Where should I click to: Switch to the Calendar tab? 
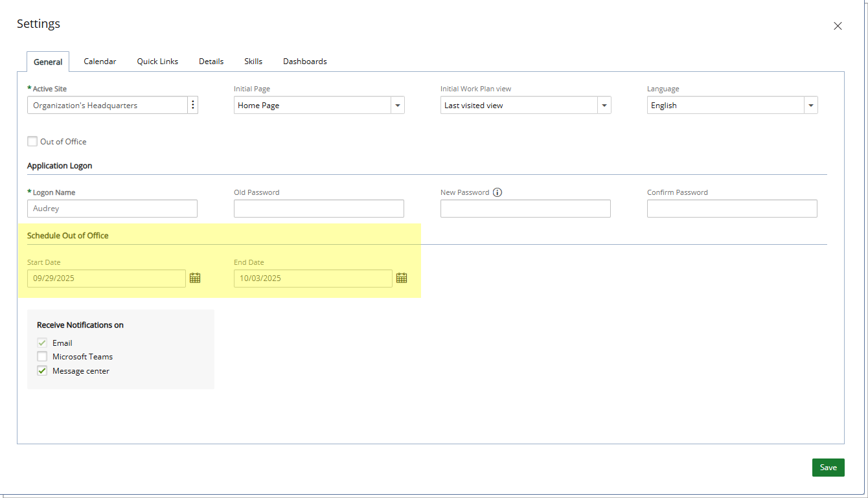click(x=100, y=61)
